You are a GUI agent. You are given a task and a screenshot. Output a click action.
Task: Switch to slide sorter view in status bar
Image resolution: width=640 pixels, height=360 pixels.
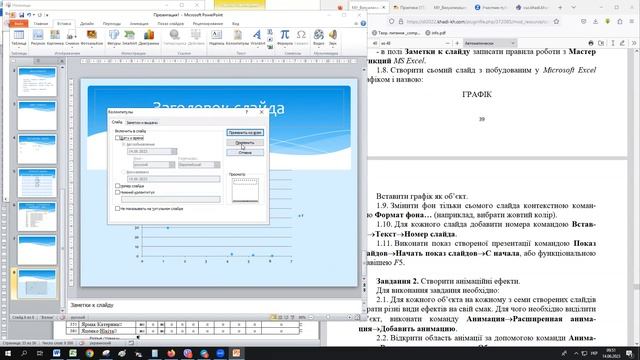point(280,317)
